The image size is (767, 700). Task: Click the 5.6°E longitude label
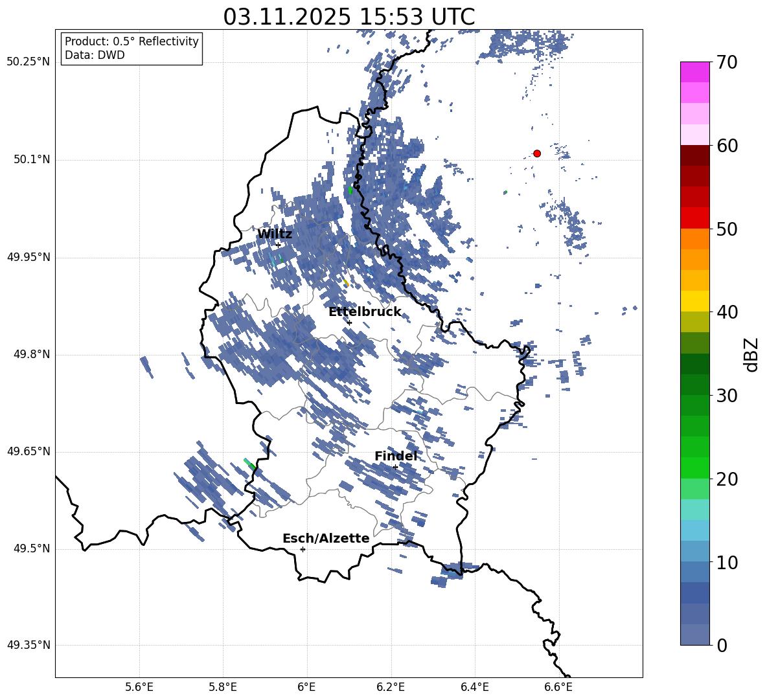point(139,687)
